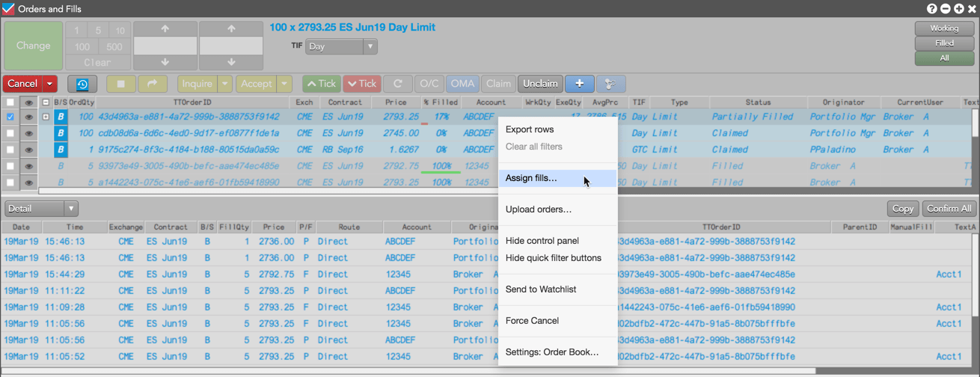
Task: Toggle eye icon for order 93973e49 row
Action: 29,166
